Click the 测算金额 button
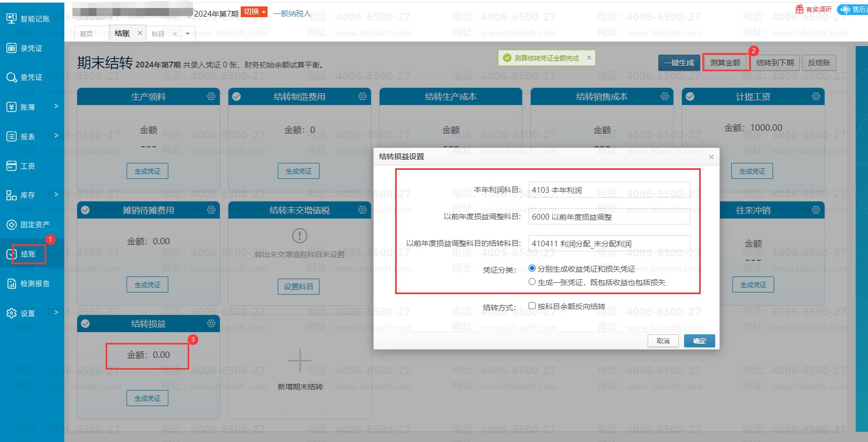The width and height of the screenshot is (868, 442). [725, 63]
